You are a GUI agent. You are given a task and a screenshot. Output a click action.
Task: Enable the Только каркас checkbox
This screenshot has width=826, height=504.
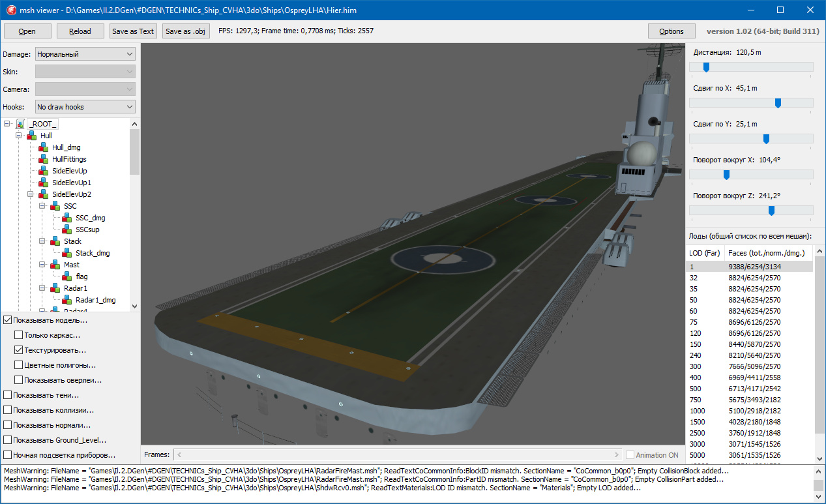(19, 335)
